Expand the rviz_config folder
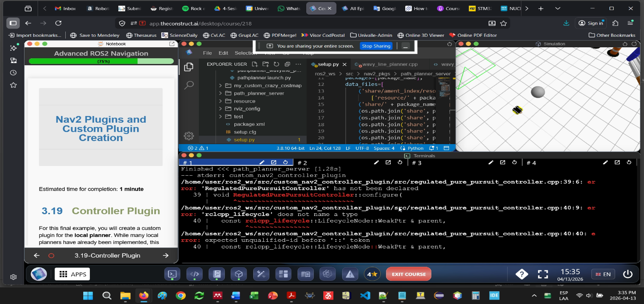Viewport: 644px width, 304px height. pyautogui.click(x=247, y=109)
